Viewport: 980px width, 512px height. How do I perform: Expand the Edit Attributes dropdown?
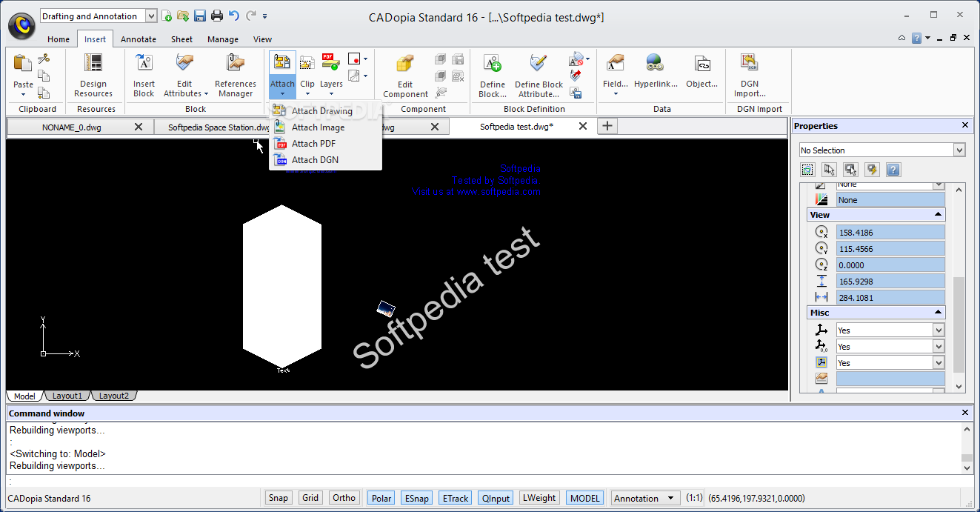point(206,94)
